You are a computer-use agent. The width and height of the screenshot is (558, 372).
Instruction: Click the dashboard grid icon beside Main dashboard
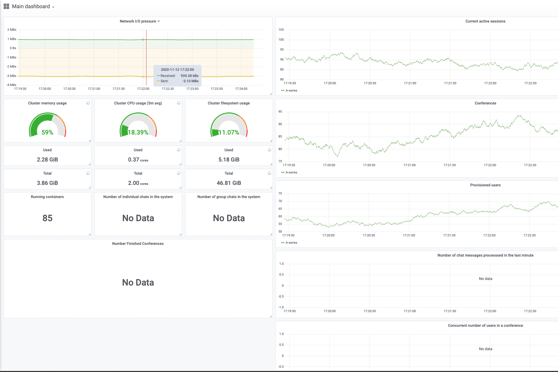[6, 6]
